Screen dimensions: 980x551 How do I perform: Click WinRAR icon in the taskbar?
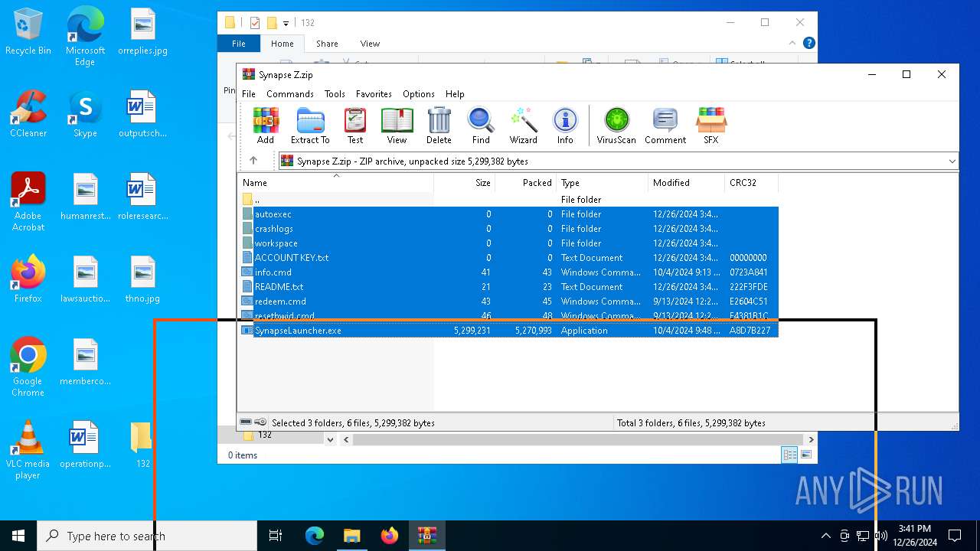(x=426, y=536)
